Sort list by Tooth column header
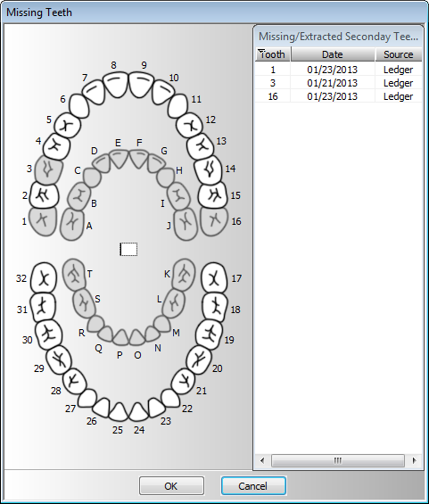Viewport: 429px width, 504px height. (x=273, y=54)
